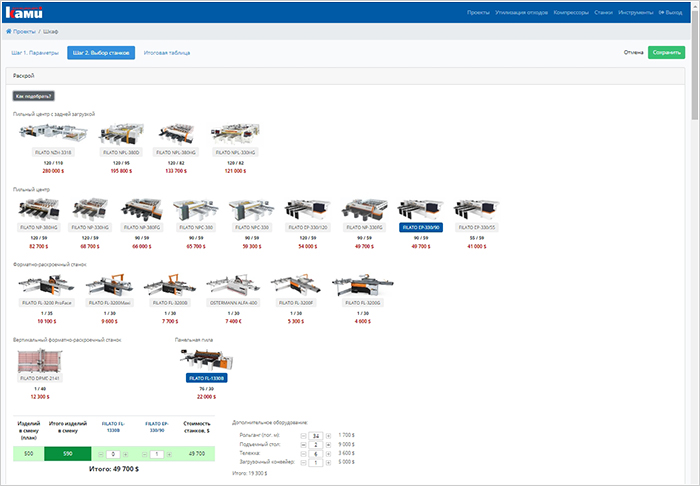Click the Как подобрать? button
The image size is (700, 486).
tap(33, 96)
